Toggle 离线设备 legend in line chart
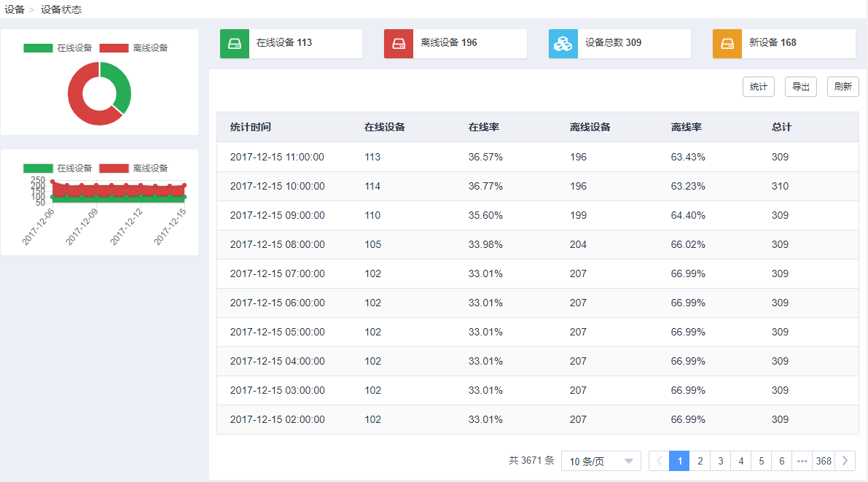The height and width of the screenshot is (482, 868). [133, 168]
